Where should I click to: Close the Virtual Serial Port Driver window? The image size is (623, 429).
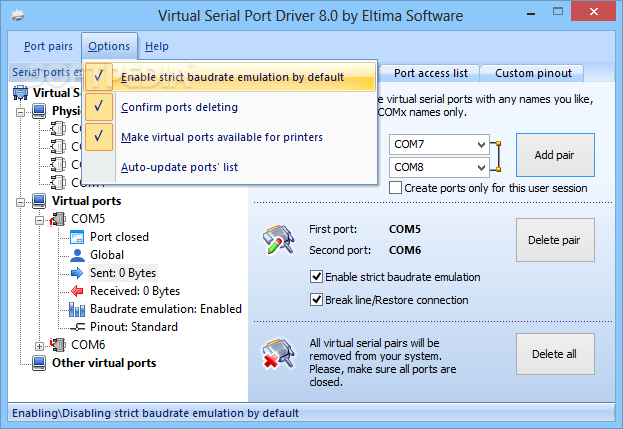coord(594,11)
